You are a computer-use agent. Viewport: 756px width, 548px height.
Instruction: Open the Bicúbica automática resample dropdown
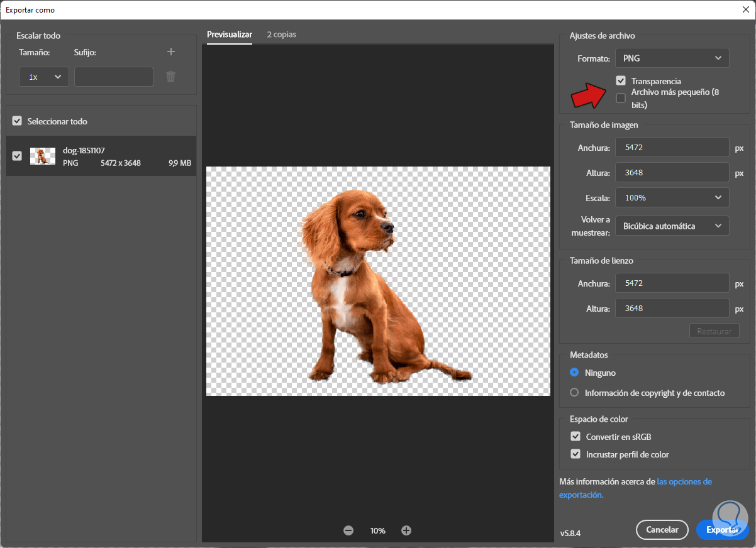click(672, 226)
